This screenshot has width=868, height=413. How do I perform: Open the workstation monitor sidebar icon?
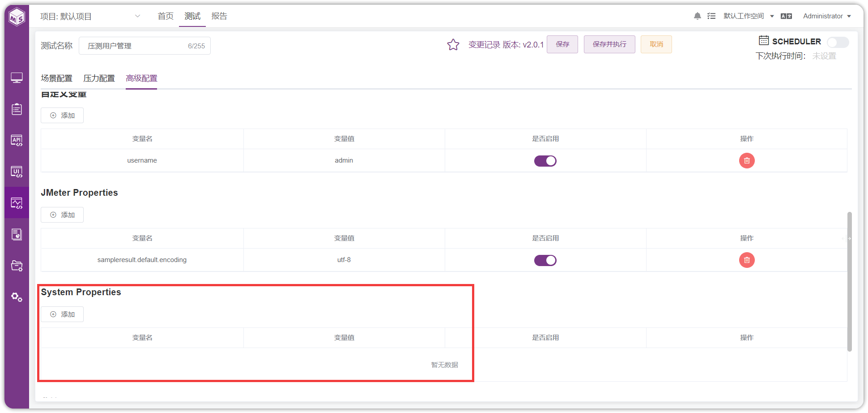[x=17, y=78]
